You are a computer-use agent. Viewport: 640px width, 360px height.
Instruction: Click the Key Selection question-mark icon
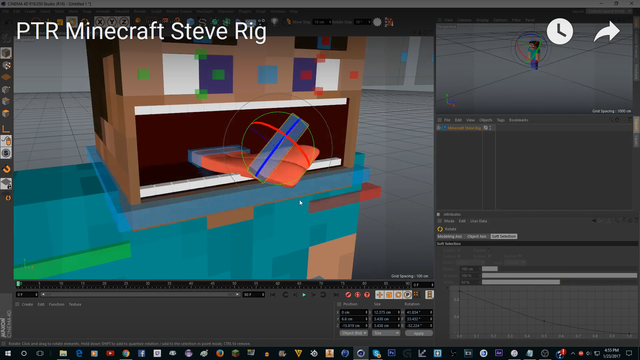pos(367,295)
